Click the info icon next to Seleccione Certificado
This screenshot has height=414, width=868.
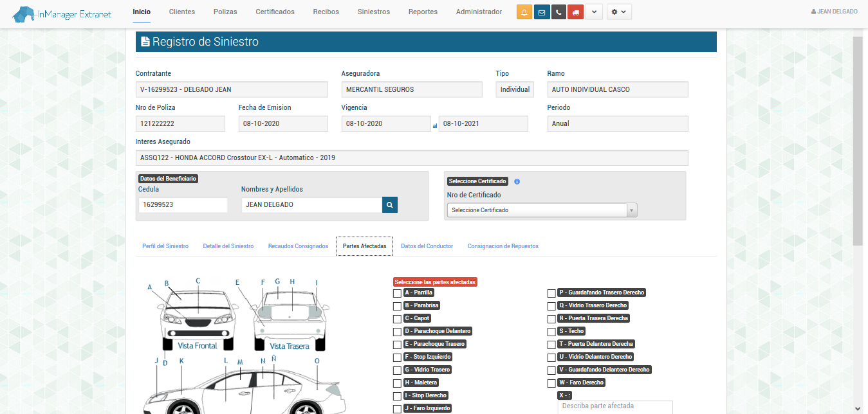pos(517,181)
